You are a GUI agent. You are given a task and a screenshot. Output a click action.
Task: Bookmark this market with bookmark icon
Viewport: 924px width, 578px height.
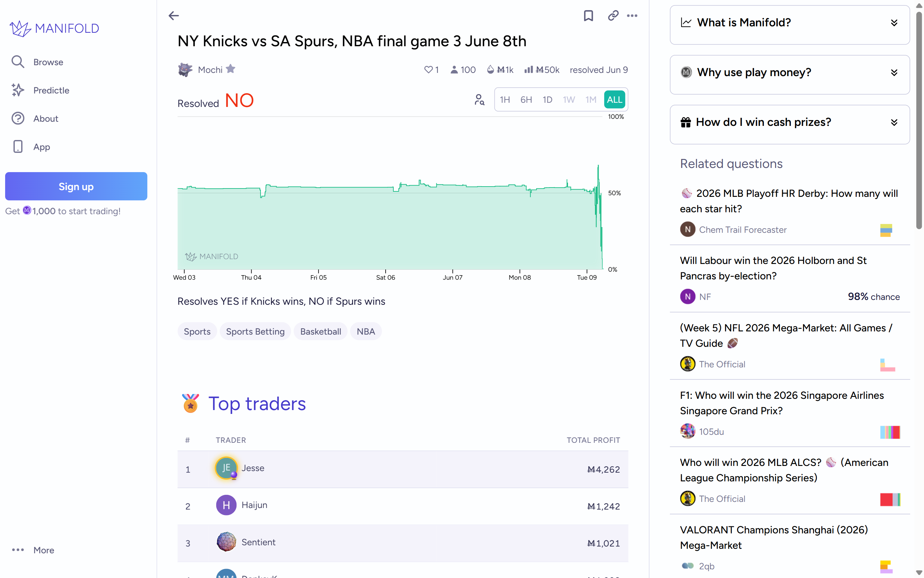pos(588,16)
